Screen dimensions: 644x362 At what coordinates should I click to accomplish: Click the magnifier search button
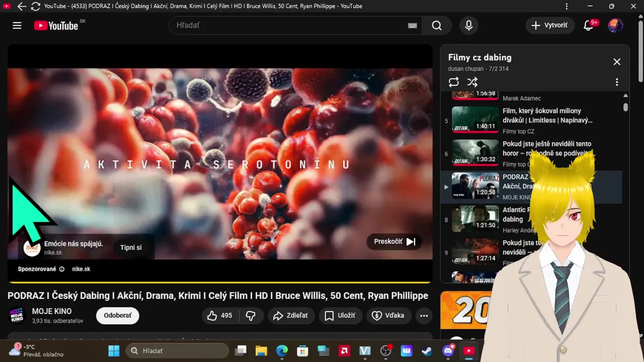click(437, 25)
